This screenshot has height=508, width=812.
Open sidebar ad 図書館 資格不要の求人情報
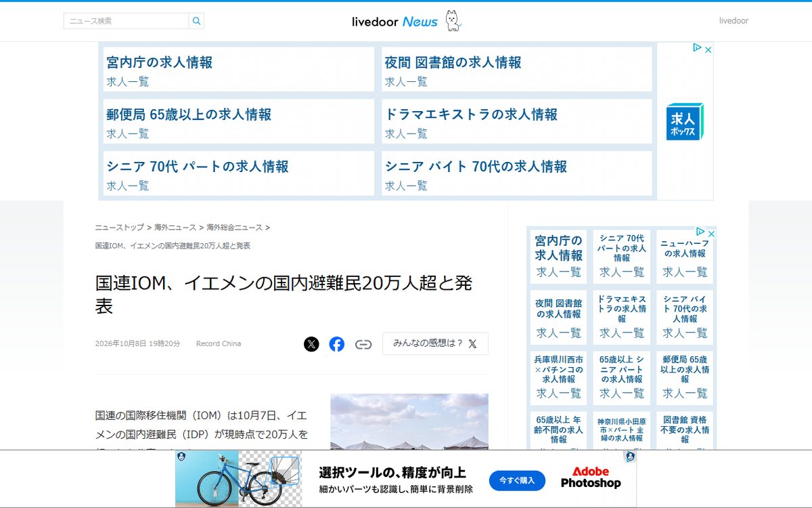coord(685,430)
